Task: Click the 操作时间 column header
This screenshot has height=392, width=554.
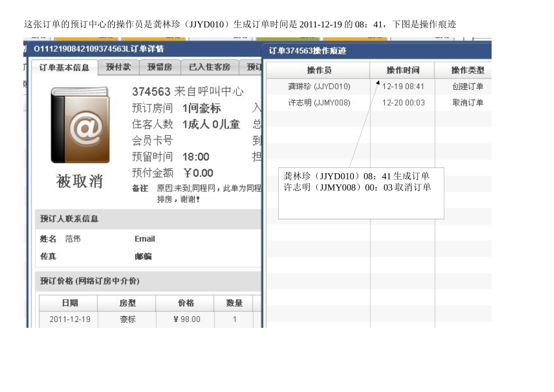Action: [403, 70]
